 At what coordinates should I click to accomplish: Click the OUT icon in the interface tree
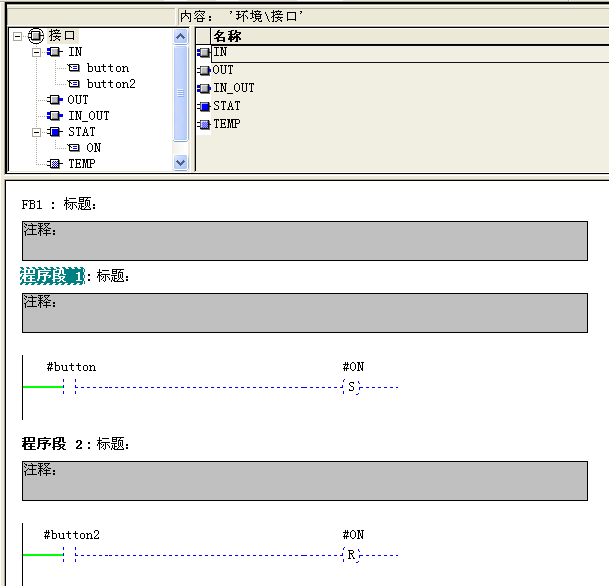(x=55, y=100)
